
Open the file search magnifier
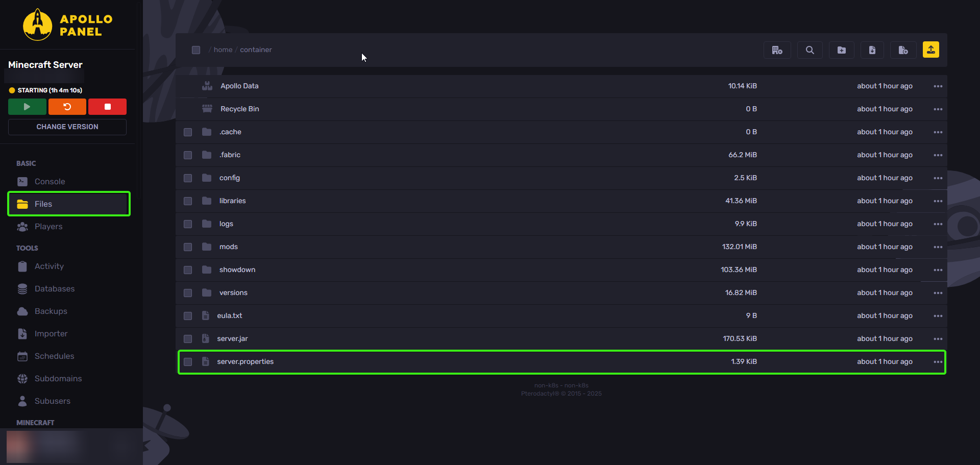[x=810, y=50]
